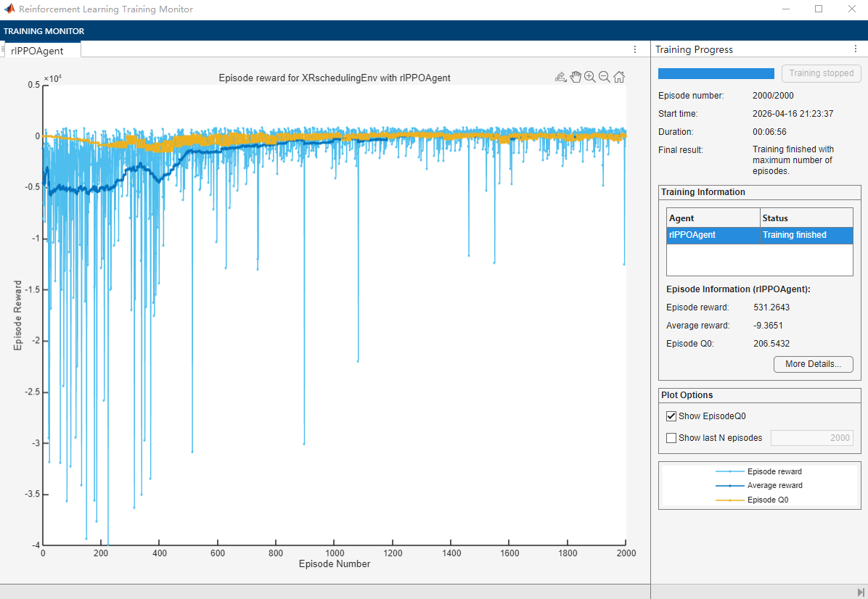Open Training Progress panel options menu
868x599 pixels.
(x=855, y=49)
